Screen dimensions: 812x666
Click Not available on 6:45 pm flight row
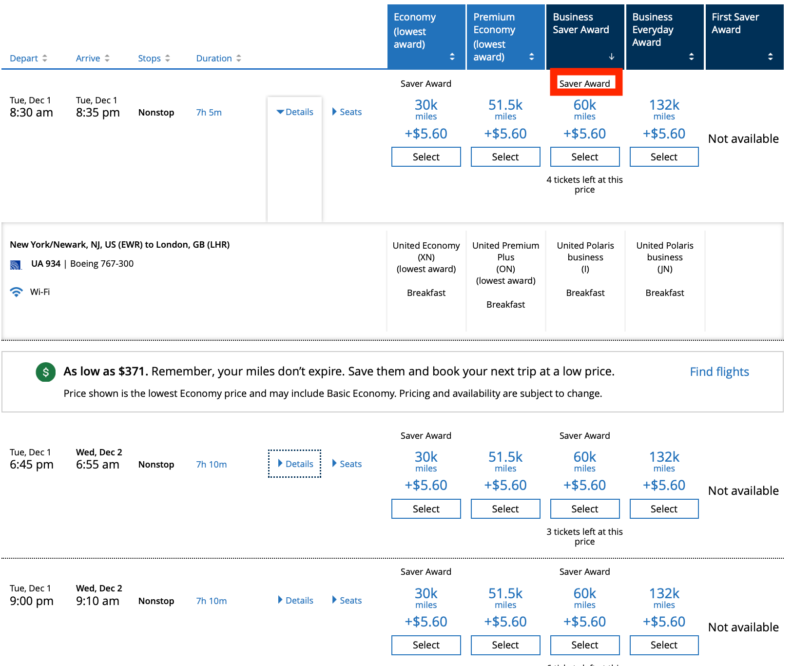click(x=744, y=491)
